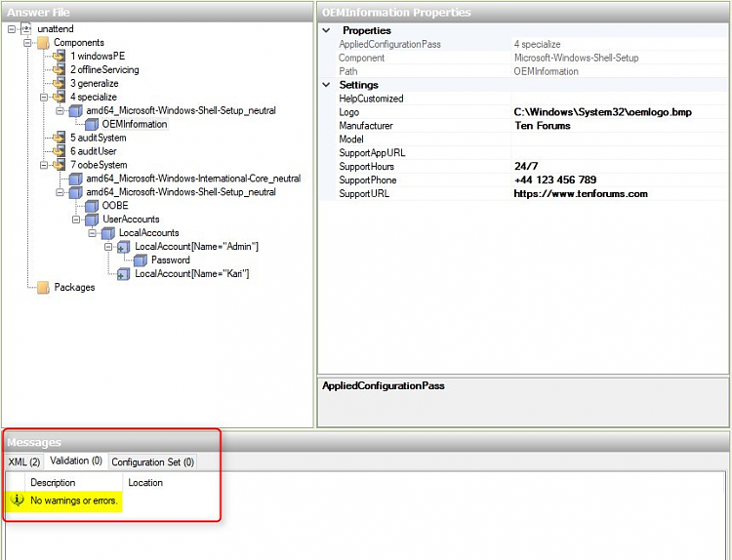Select 1 windowsPE in the tree
Viewport: 732px width, 560px height.
pyautogui.click(x=98, y=56)
